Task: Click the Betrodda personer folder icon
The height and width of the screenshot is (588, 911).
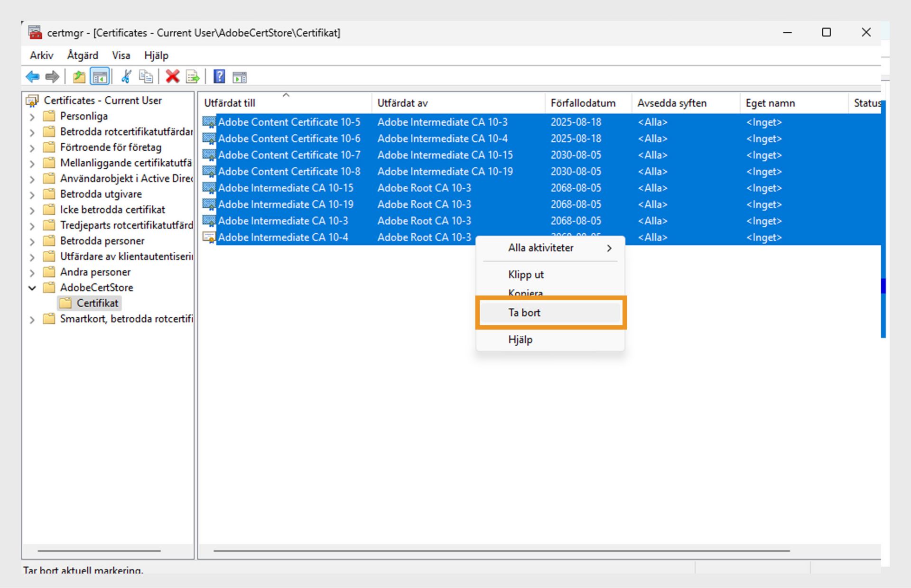Action: pos(49,241)
